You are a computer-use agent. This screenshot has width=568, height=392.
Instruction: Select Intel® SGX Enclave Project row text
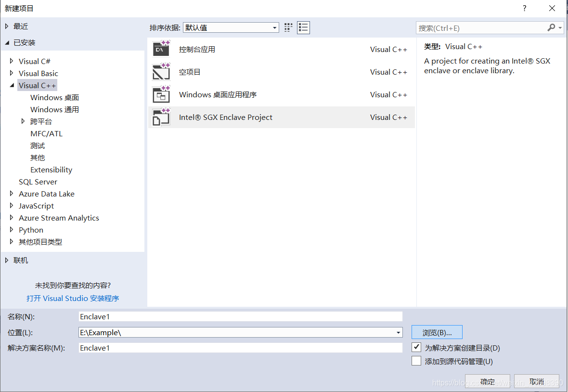[226, 117]
